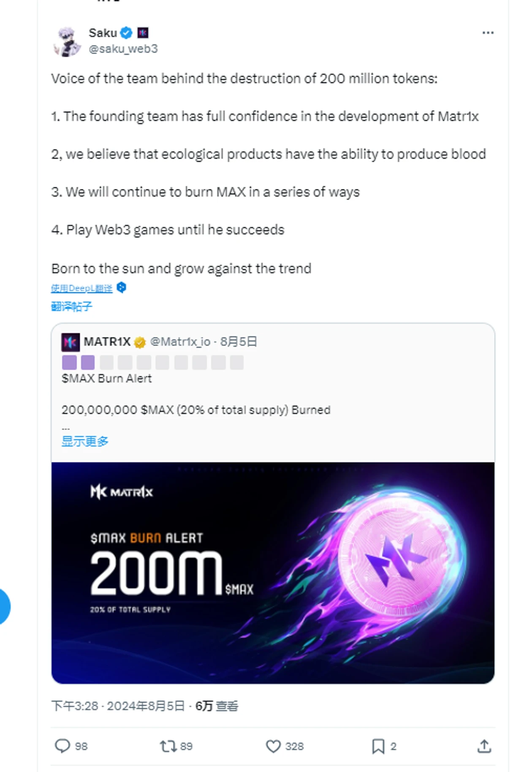Click the @Matr1x_io handle in quoted post
532x772 pixels.
coord(180,341)
